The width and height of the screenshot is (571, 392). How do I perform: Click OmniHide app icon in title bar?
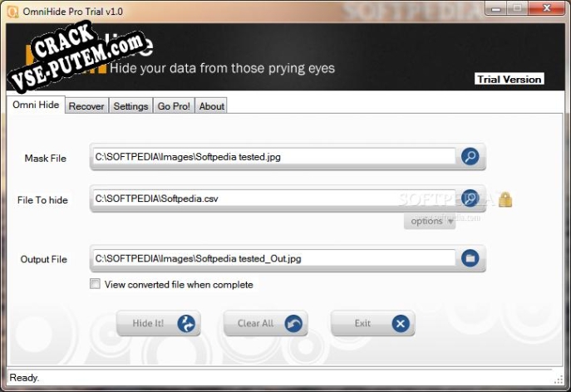[12, 10]
